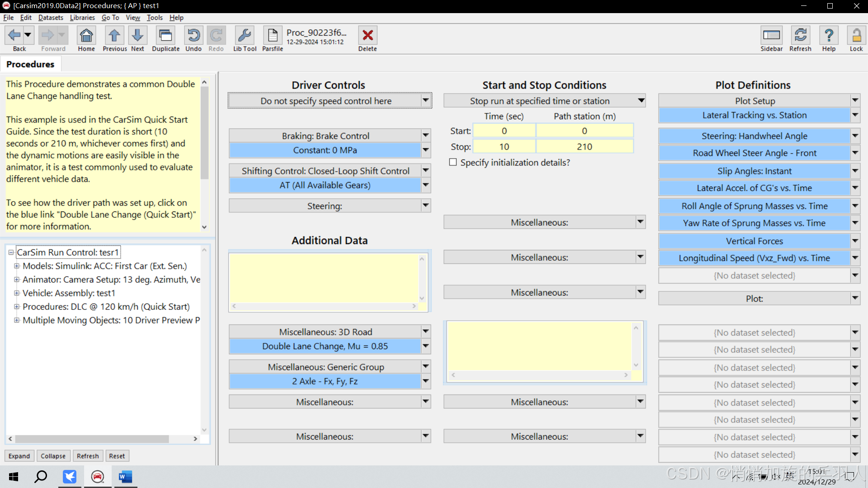Open Stop run at specified time dropdown
868x488 pixels.
pyautogui.click(x=641, y=101)
